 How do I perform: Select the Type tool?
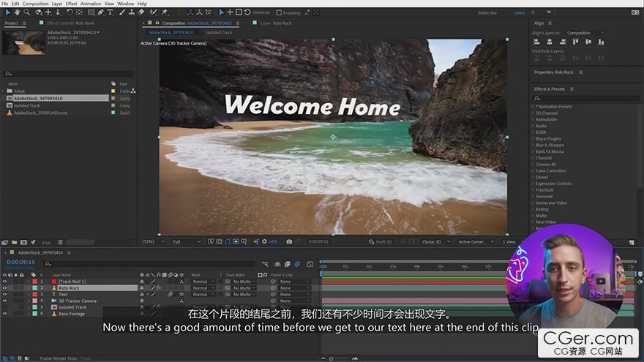(x=111, y=12)
